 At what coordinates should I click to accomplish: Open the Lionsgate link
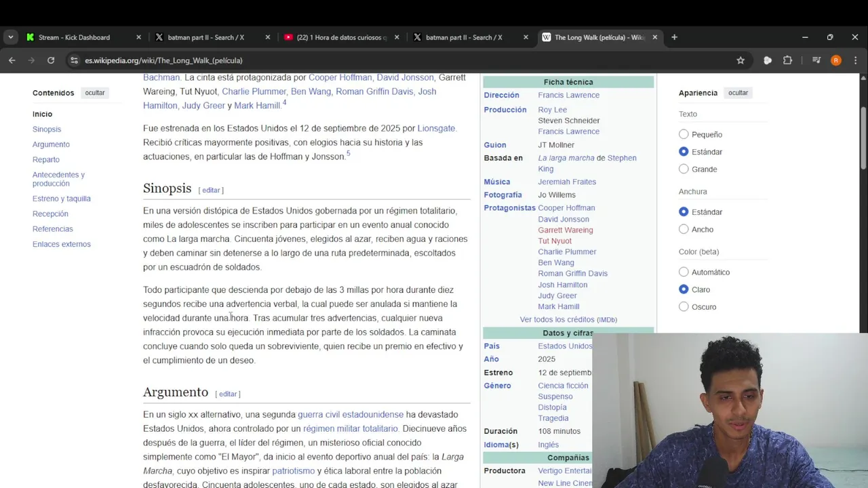[x=436, y=128]
